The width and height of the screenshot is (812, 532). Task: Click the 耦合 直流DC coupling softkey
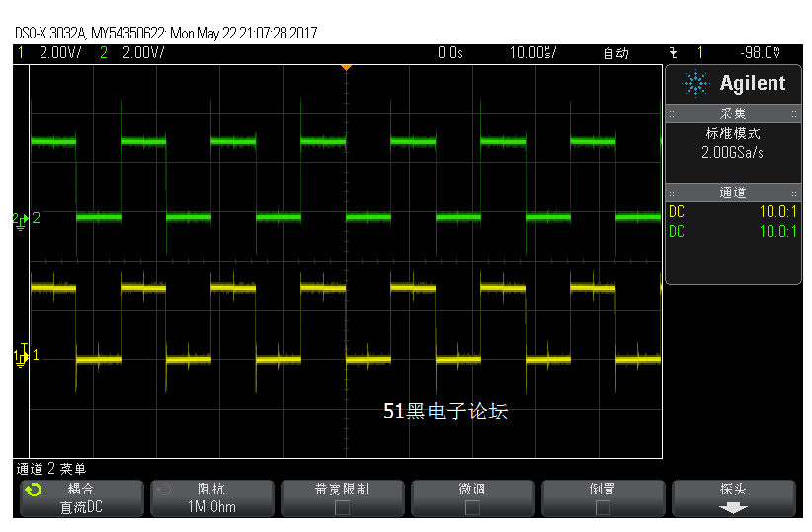click(x=82, y=497)
